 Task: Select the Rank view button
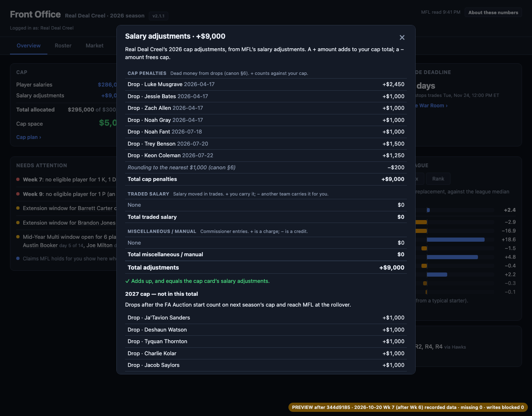[438, 179]
